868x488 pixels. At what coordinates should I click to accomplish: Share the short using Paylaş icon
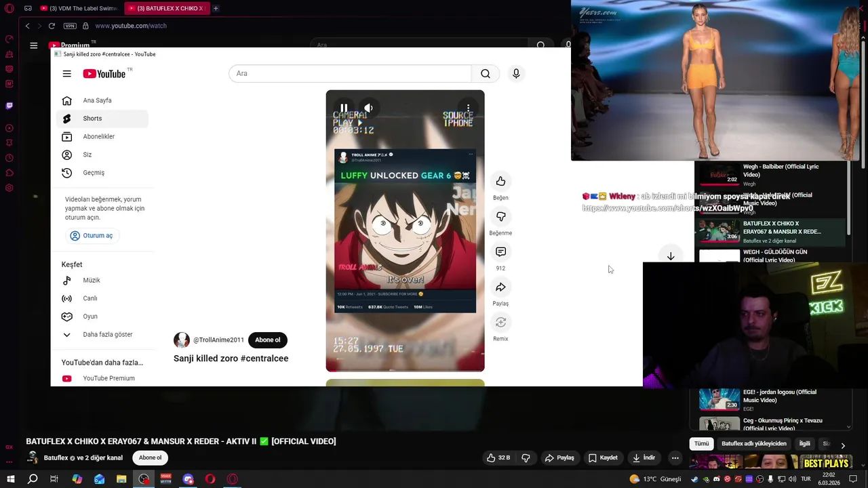[500, 287]
